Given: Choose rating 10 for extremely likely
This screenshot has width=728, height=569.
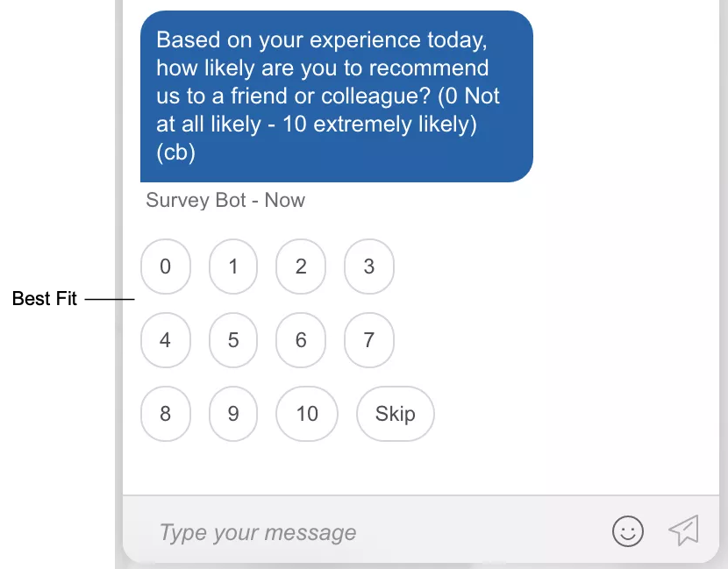Looking at the screenshot, I should point(307,414).
